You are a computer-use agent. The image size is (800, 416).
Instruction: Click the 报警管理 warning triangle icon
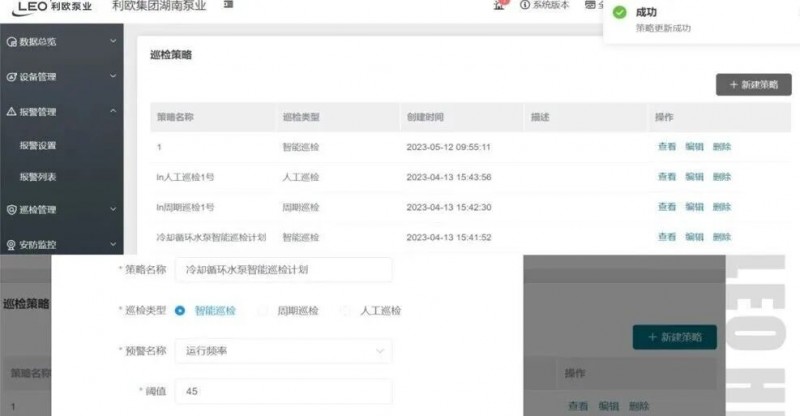click(x=11, y=111)
